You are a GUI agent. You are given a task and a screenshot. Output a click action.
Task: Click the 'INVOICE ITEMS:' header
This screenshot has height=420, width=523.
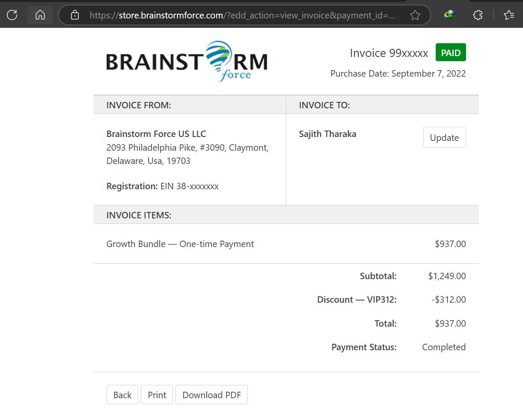139,215
